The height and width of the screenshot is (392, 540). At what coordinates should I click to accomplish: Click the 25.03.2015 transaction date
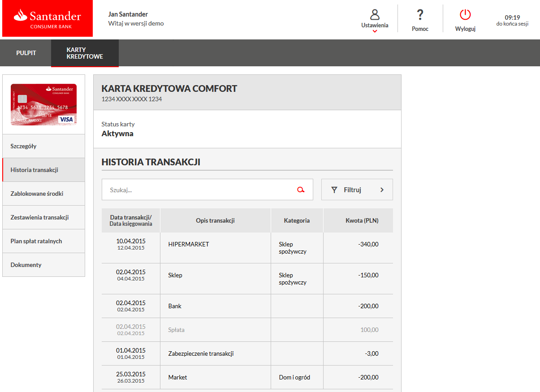tap(131, 374)
